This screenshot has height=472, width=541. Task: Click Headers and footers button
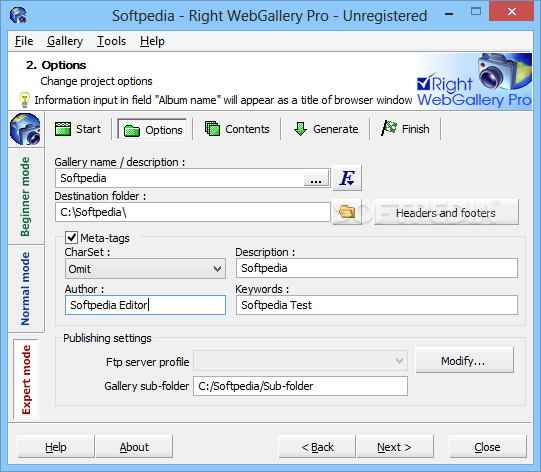point(446,213)
